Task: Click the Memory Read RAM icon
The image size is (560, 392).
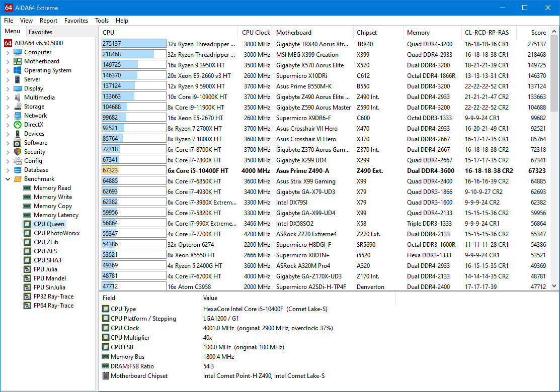Action: click(x=27, y=187)
